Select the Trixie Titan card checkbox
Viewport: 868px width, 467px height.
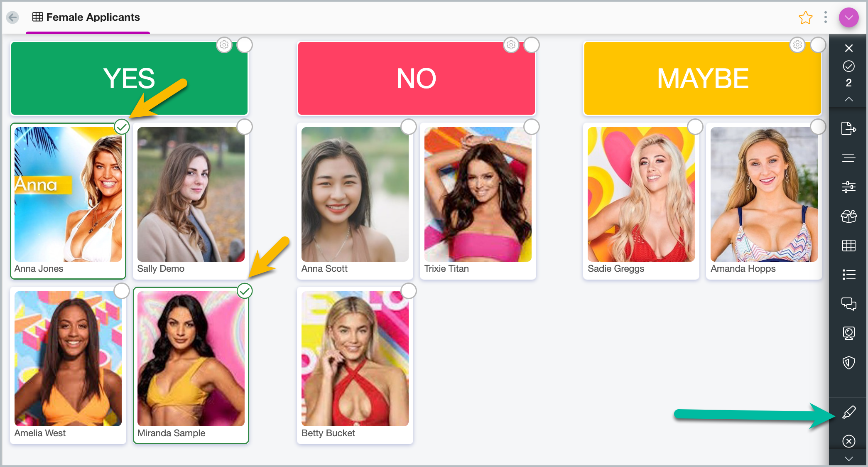[531, 127]
